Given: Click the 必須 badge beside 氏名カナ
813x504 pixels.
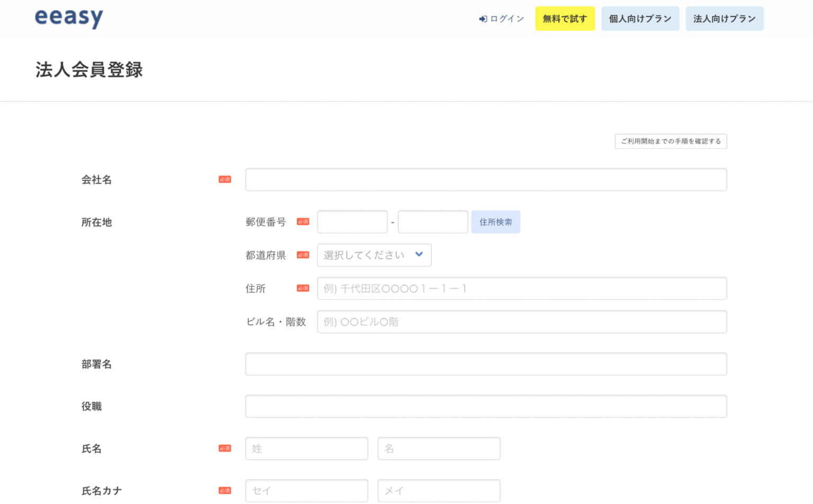Looking at the screenshot, I should coord(225,491).
